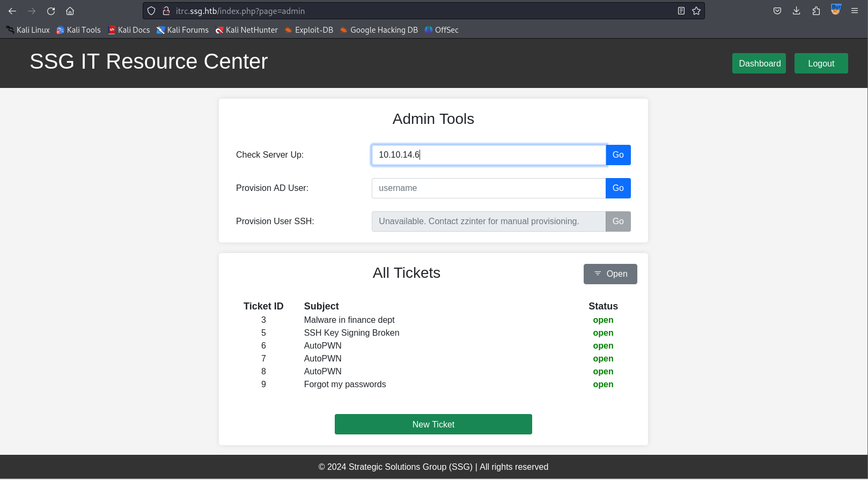Viewport: 868px width, 480px height.
Task: Open the extensions puzzle icon
Action: click(x=816, y=11)
